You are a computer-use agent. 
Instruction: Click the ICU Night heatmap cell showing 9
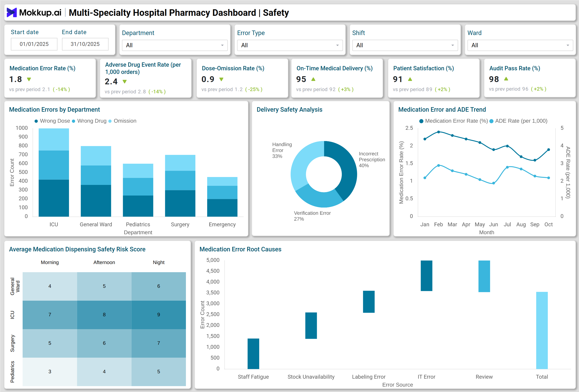pos(159,315)
